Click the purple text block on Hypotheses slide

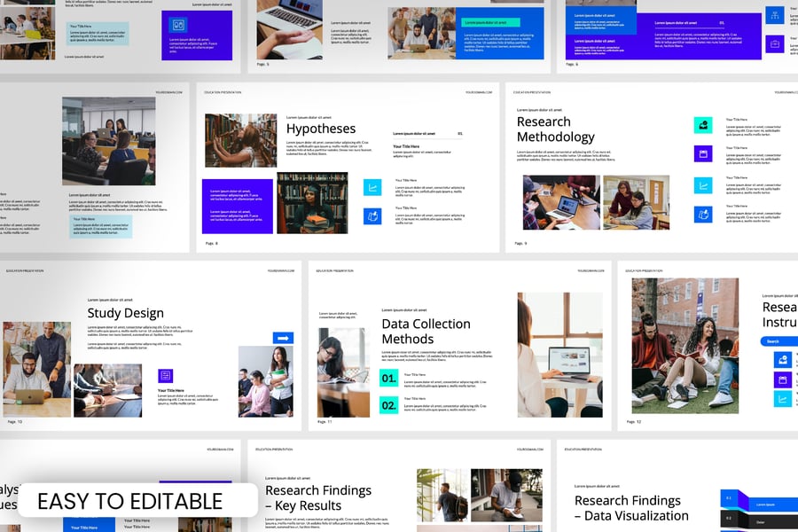[x=237, y=207]
